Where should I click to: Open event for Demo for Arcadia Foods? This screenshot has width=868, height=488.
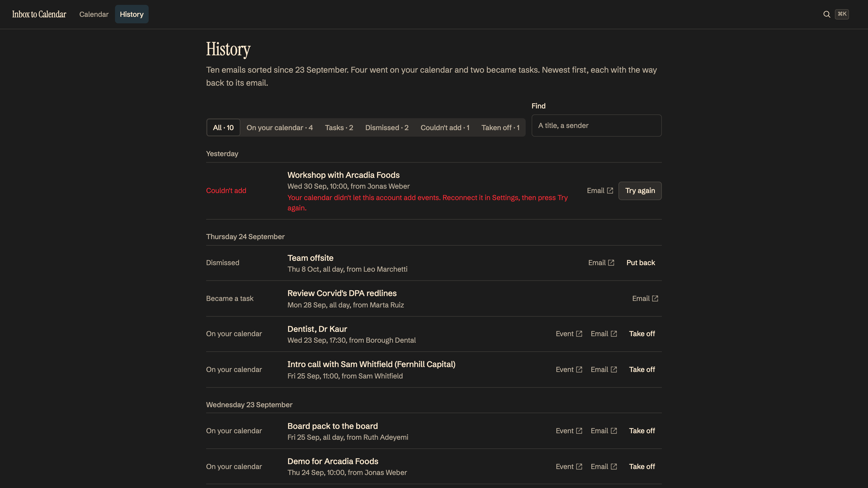[x=569, y=466]
